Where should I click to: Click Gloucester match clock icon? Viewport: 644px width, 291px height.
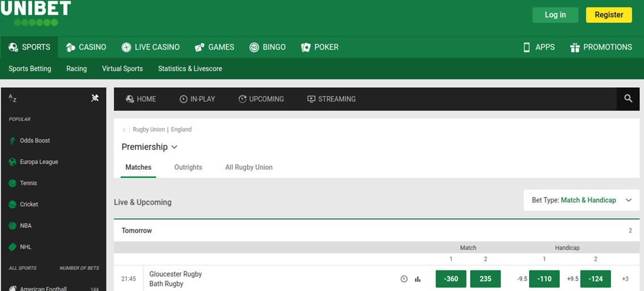pos(404,279)
